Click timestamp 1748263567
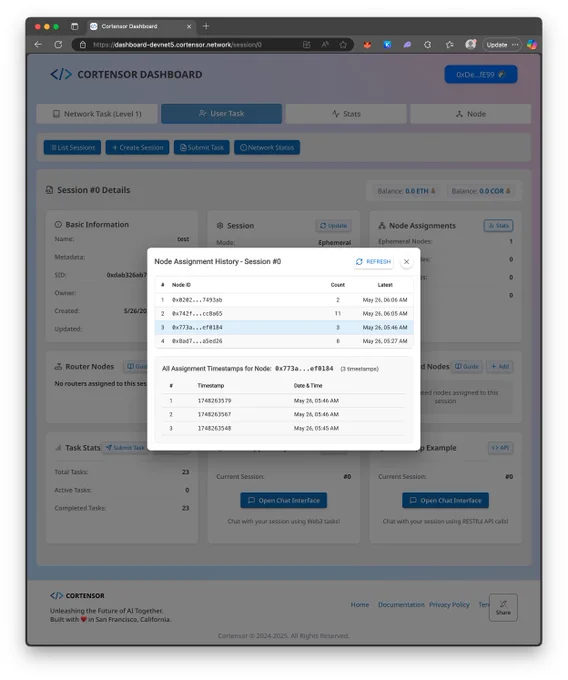 [214, 415]
